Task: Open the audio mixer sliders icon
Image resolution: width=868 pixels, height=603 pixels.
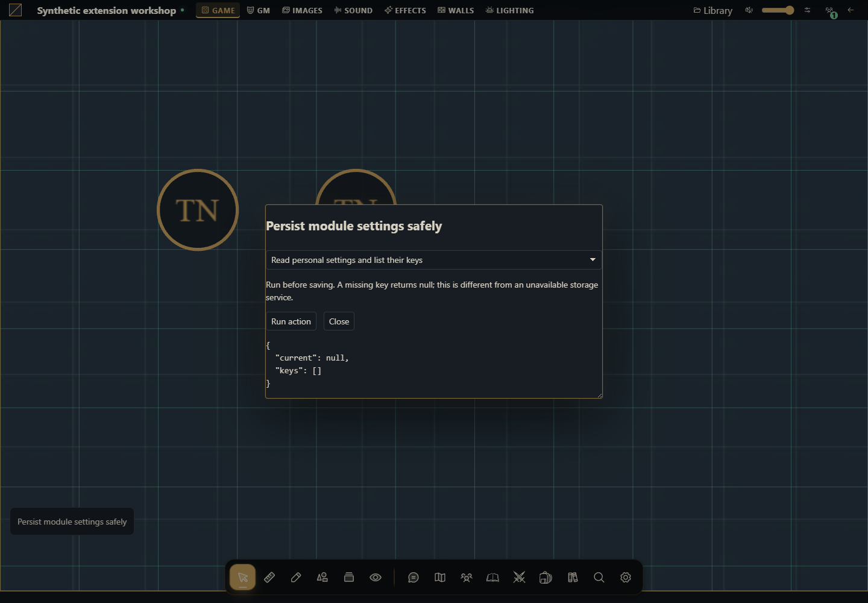Action: pyautogui.click(x=808, y=10)
